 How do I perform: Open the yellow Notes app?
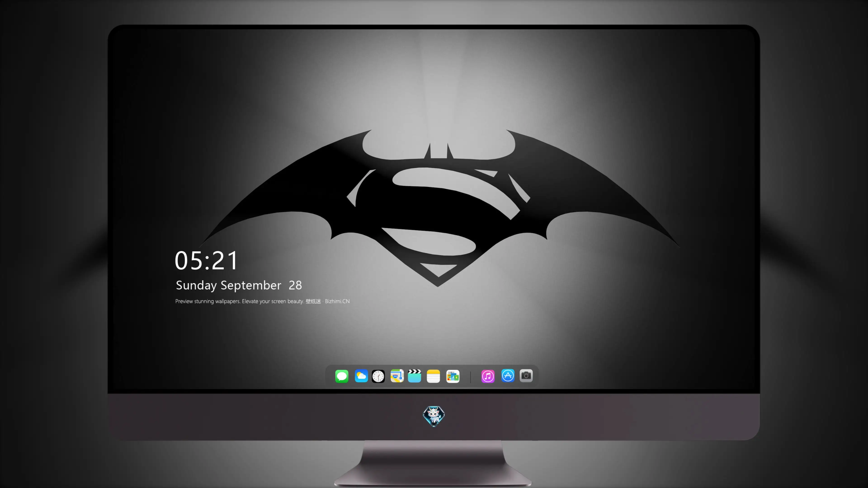[433, 376]
